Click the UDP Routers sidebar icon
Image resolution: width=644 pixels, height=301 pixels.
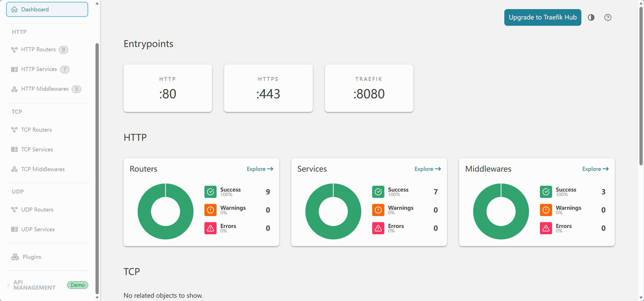tap(14, 210)
